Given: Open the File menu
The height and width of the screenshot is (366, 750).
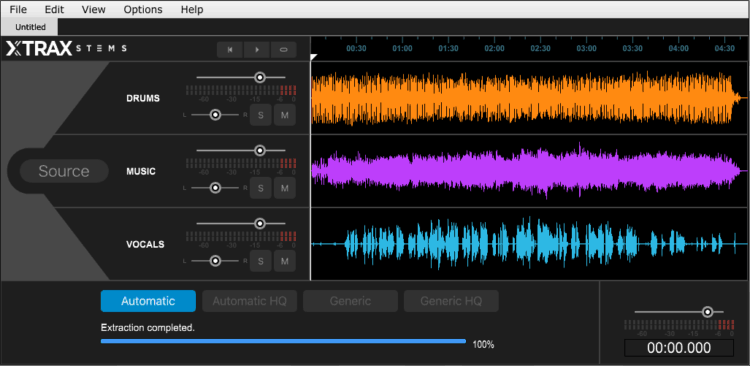Looking at the screenshot, I should point(18,10).
